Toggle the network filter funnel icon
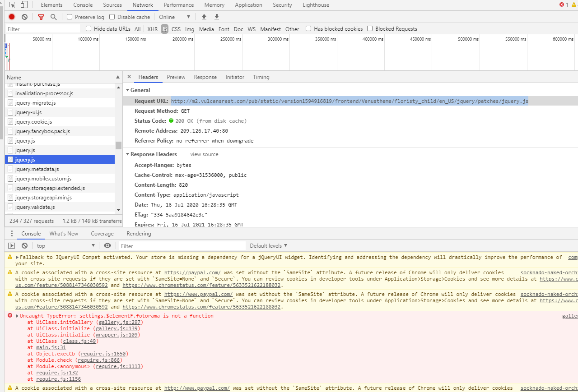 [41, 17]
